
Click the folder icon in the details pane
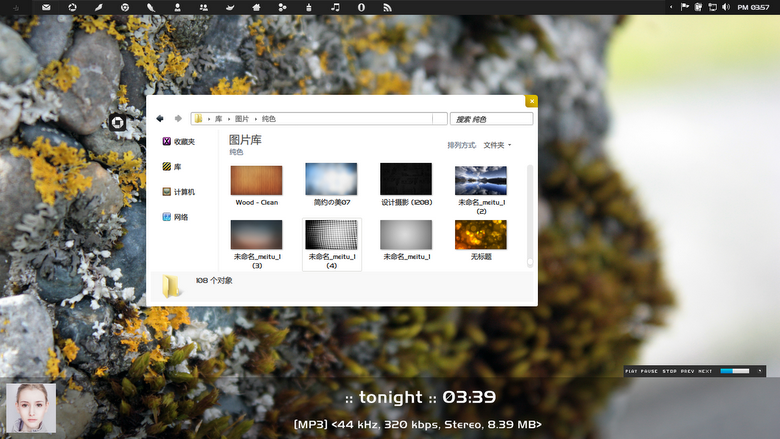click(x=171, y=287)
